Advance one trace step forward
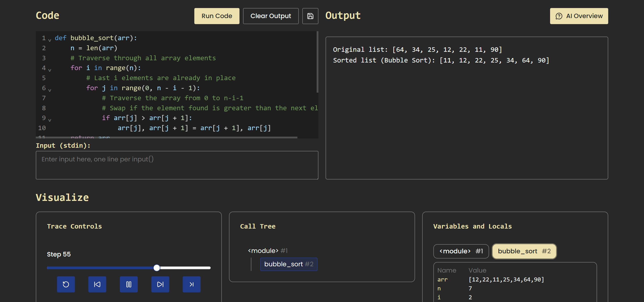644x302 pixels. point(160,284)
